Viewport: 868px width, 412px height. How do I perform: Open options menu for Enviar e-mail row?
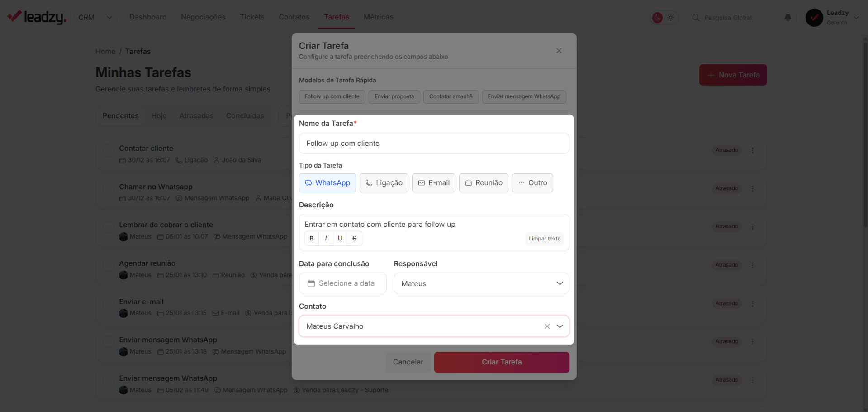(753, 303)
